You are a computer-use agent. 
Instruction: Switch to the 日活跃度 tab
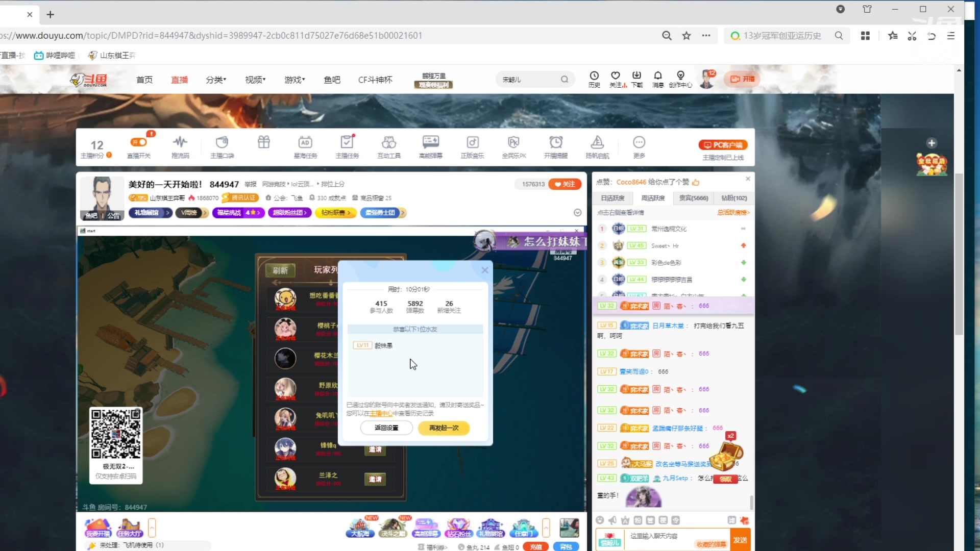[x=612, y=198]
